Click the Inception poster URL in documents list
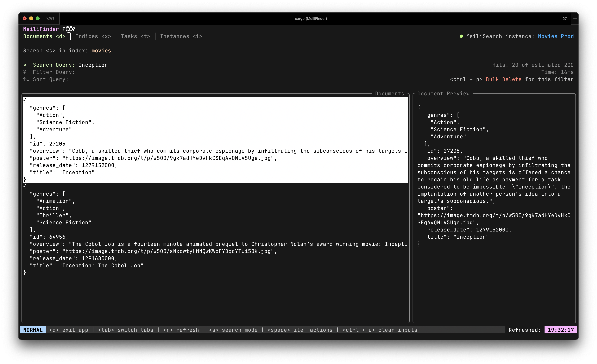 tap(153, 158)
